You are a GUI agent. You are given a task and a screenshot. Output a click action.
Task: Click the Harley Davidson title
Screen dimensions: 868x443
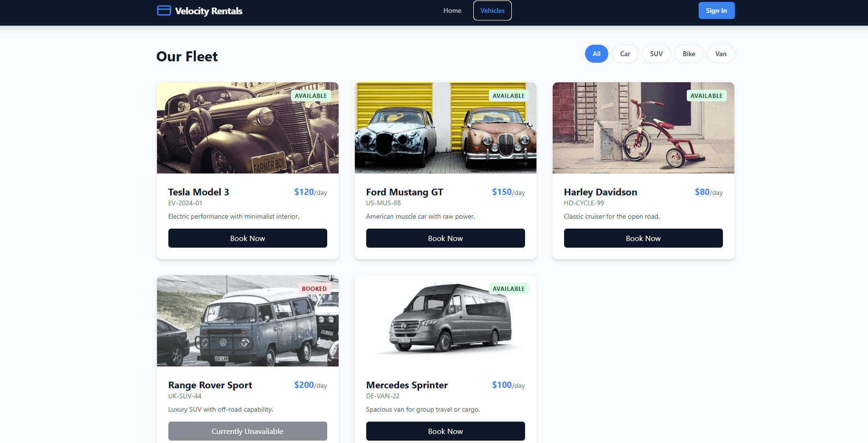click(x=601, y=192)
